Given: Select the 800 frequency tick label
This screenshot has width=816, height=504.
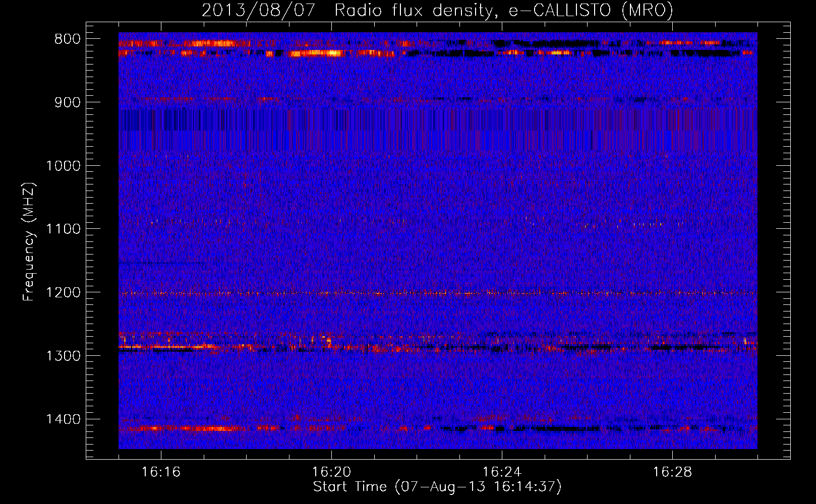Looking at the screenshot, I should click(67, 39).
